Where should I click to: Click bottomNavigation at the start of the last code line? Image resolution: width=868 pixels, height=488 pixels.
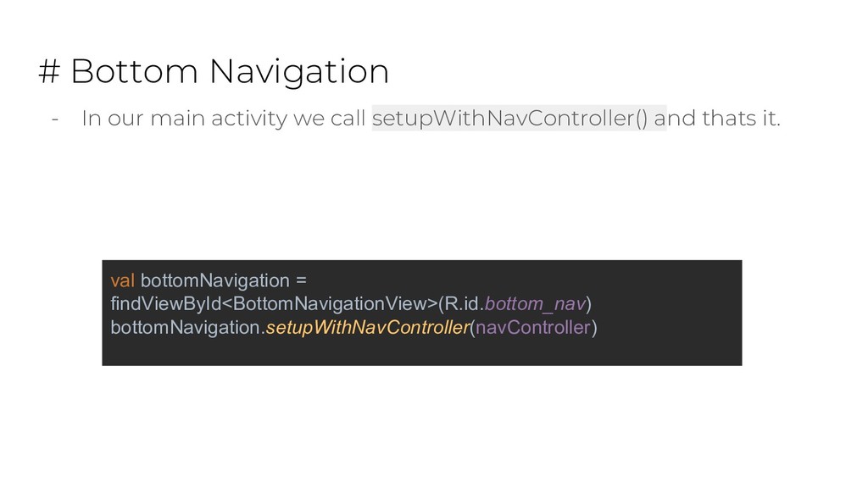point(186,328)
